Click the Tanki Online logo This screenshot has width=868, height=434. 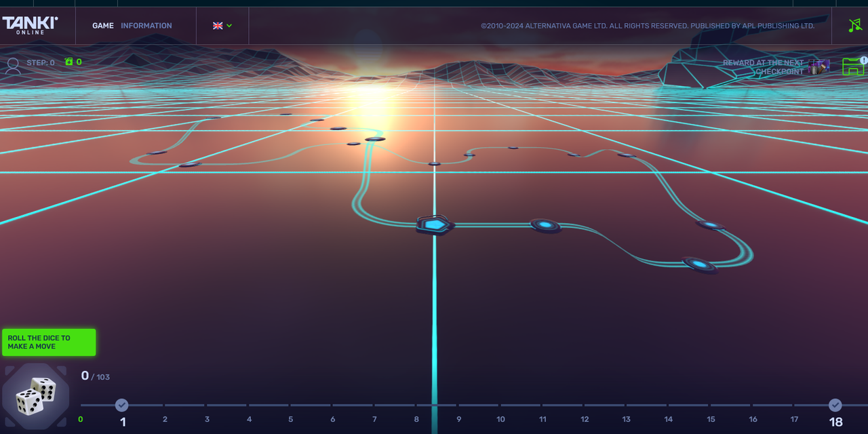click(x=30, y=25)
